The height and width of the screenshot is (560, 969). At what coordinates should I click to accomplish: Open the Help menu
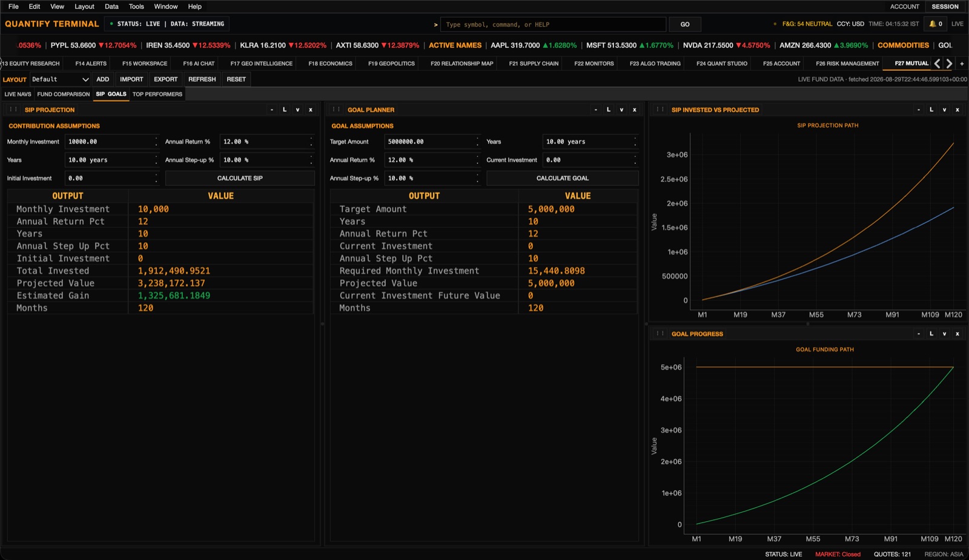pos(194,7)
